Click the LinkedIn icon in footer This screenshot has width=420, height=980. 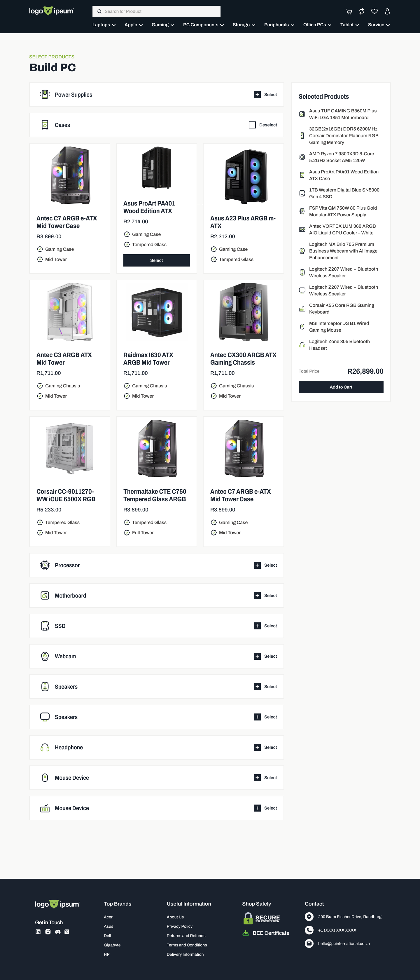38,932
